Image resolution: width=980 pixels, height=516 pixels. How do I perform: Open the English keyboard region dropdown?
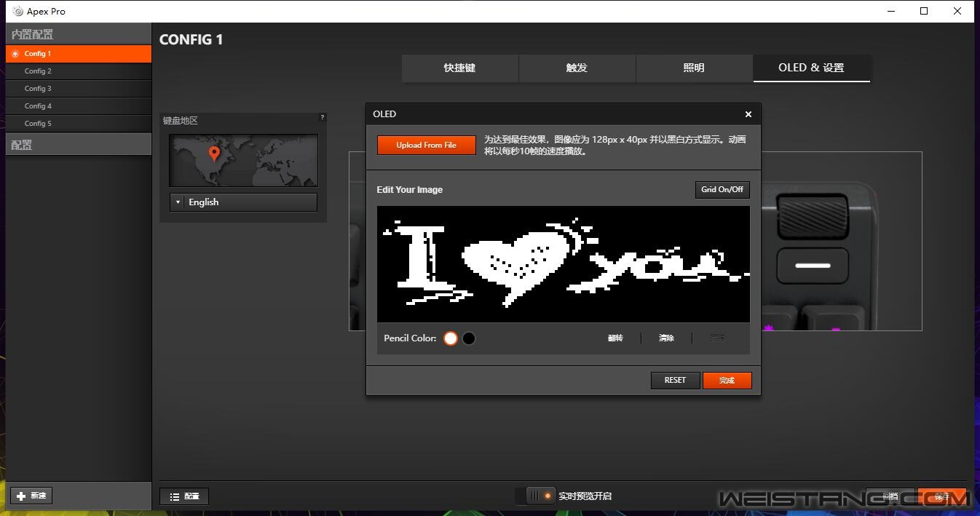(x=243, y=202)
